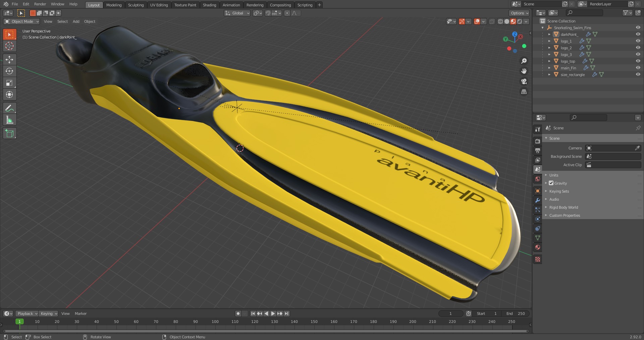Add a new workspace with plus button
644x340 pixels.
[319, 5]
